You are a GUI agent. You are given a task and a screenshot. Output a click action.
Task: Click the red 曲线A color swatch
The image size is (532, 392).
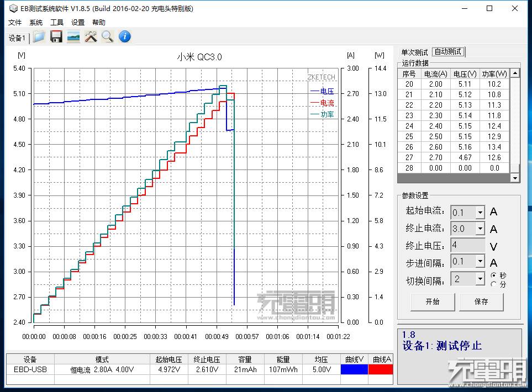[381, 369]
